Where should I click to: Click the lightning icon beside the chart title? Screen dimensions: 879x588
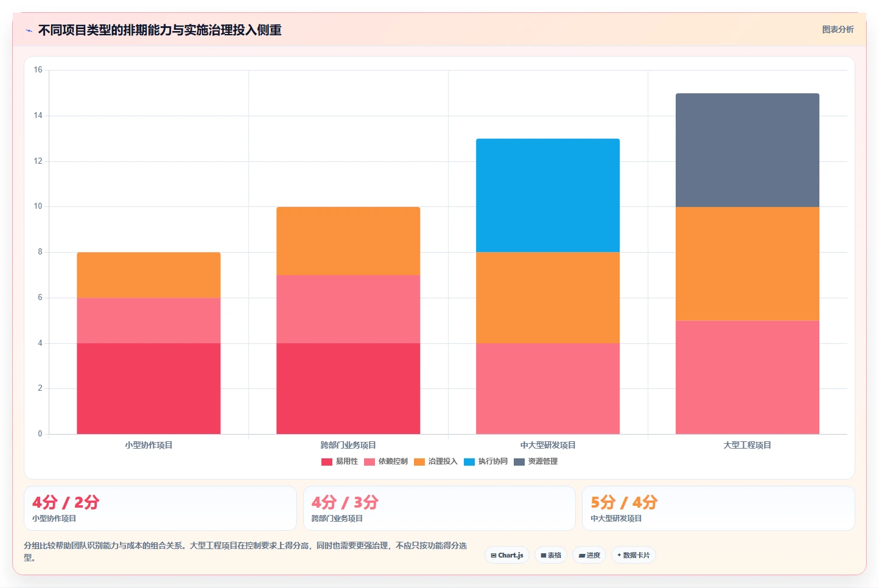pyautogui.click(x=29, y=30)
